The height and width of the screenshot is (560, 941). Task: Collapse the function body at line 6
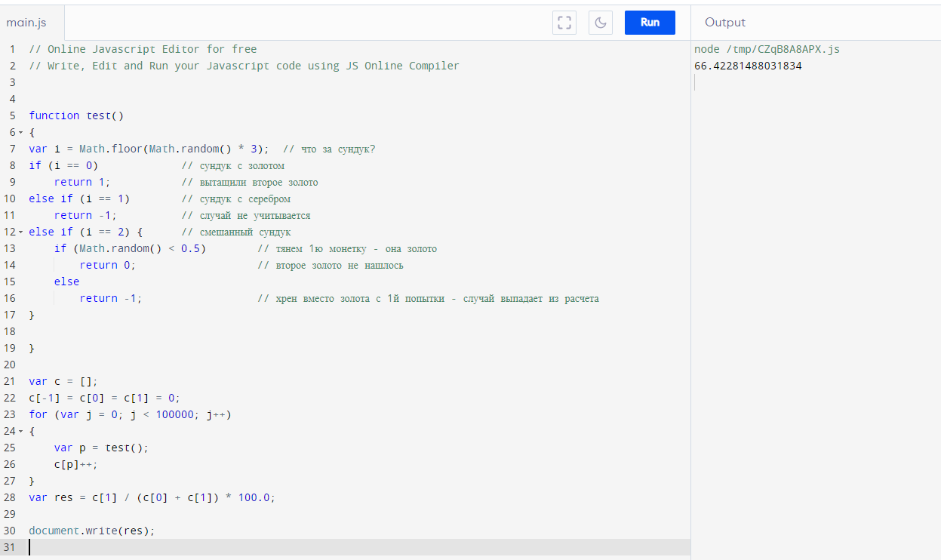[21, 132]
